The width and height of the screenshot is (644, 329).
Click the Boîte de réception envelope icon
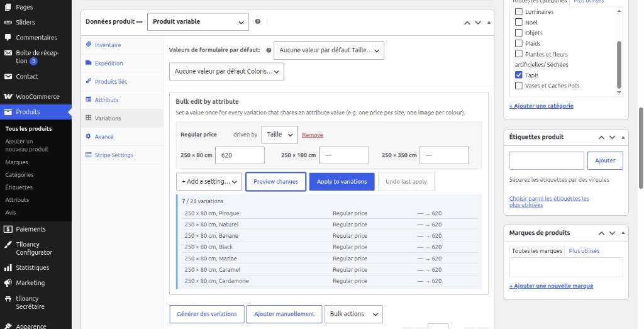[8, 53]
